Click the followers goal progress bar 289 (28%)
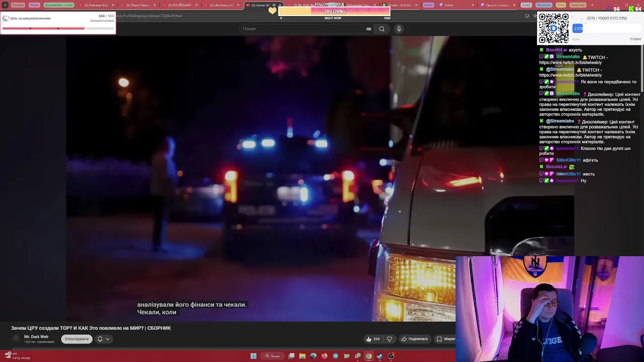This screenshot has width=644, height=362. [335, 11]
